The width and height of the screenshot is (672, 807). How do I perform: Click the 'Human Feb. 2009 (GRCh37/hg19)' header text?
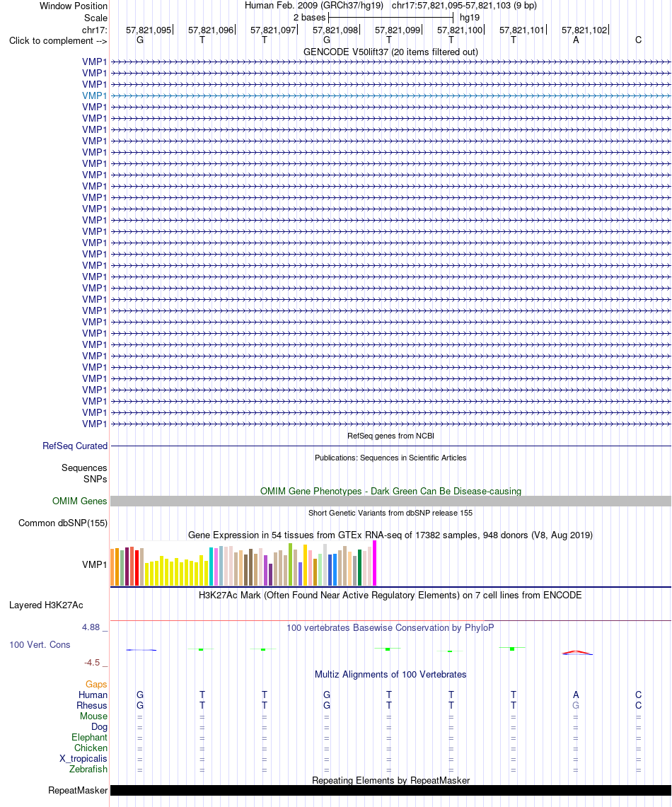click(314, 6)
